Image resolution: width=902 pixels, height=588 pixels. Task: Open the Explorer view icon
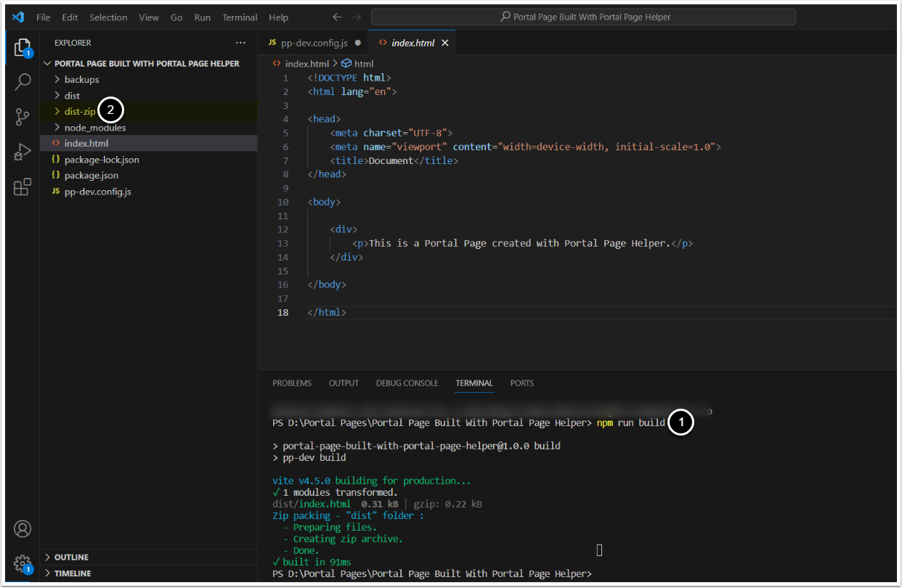pyautogui.click(x=23, y=48)
